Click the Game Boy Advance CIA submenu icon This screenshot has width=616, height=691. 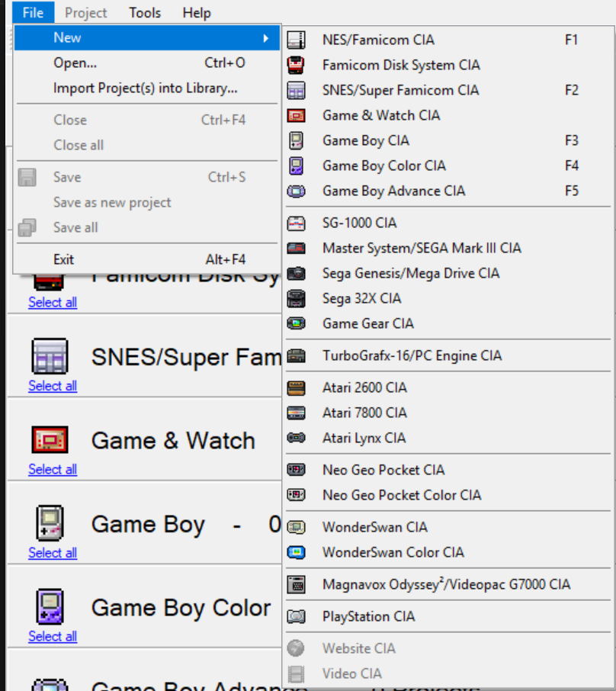click(296, 191)
